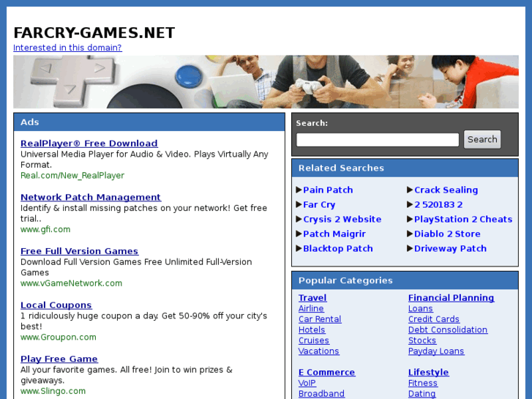Open RealPlayer Free Download ad
Image resolution: width=532 pixels, height=399 pixels.
pos(89,143)
